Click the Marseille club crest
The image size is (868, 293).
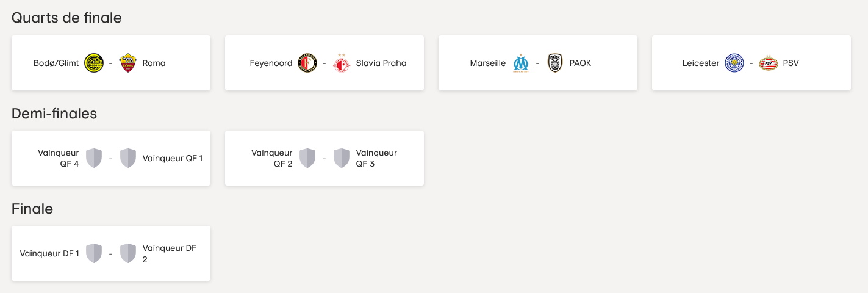[x=521, y=63]
